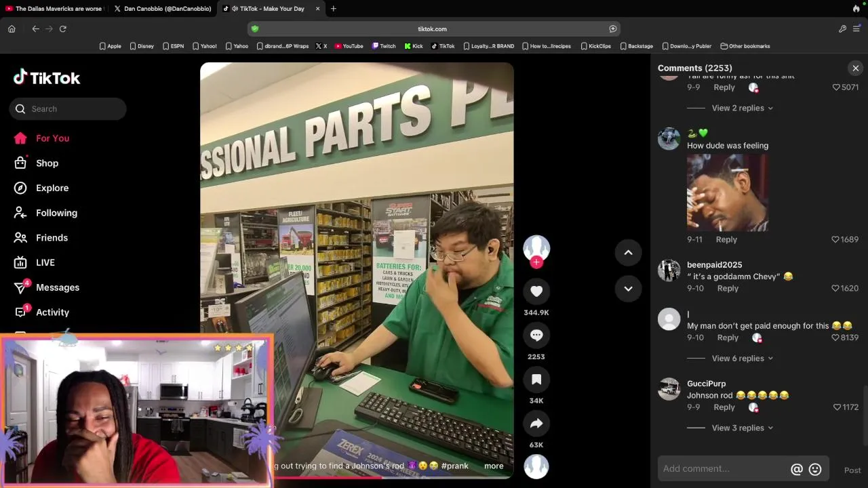This screenshot has width=868, height=488.
Task: Expand 'View 6 replies' thread
Action: coord(742,359)
